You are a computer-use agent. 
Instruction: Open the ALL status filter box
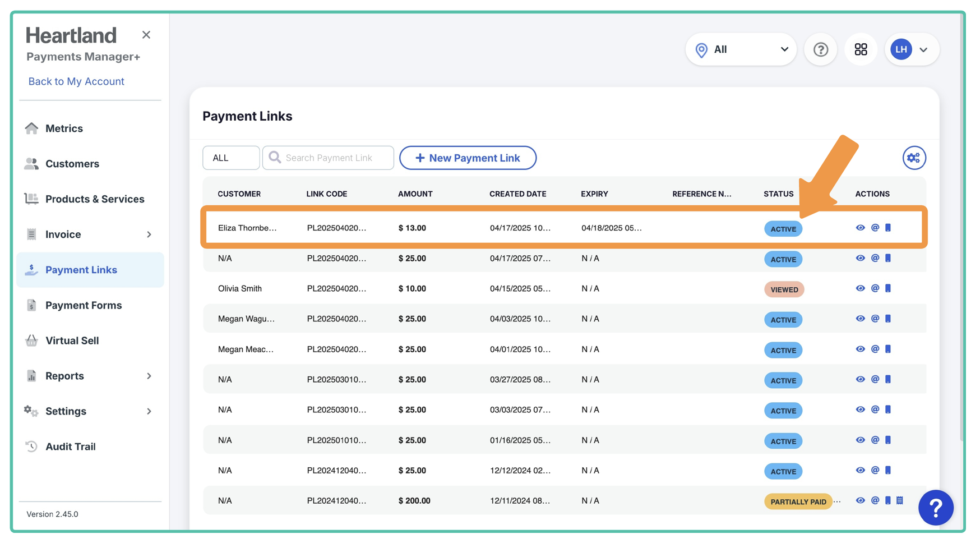[x=230, y=158]
